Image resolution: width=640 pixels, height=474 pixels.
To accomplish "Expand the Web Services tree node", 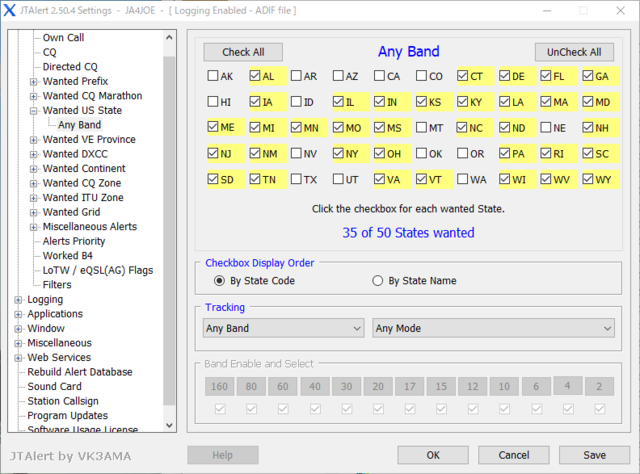I will (x=18, y=358).
